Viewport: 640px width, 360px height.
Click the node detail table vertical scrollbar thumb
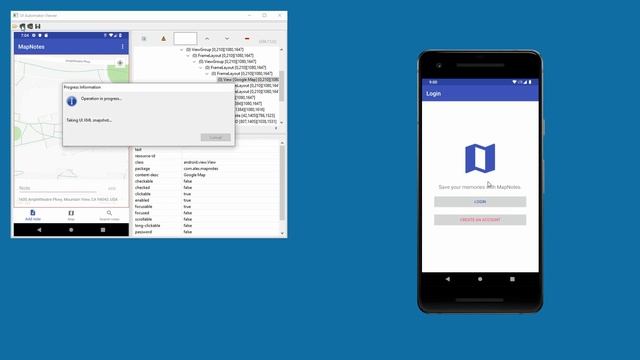(x=282, y=183)
